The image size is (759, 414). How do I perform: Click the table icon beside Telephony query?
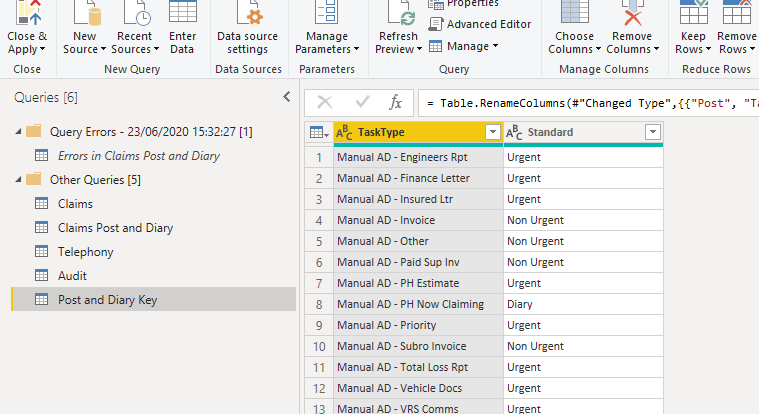pos(42,251)
